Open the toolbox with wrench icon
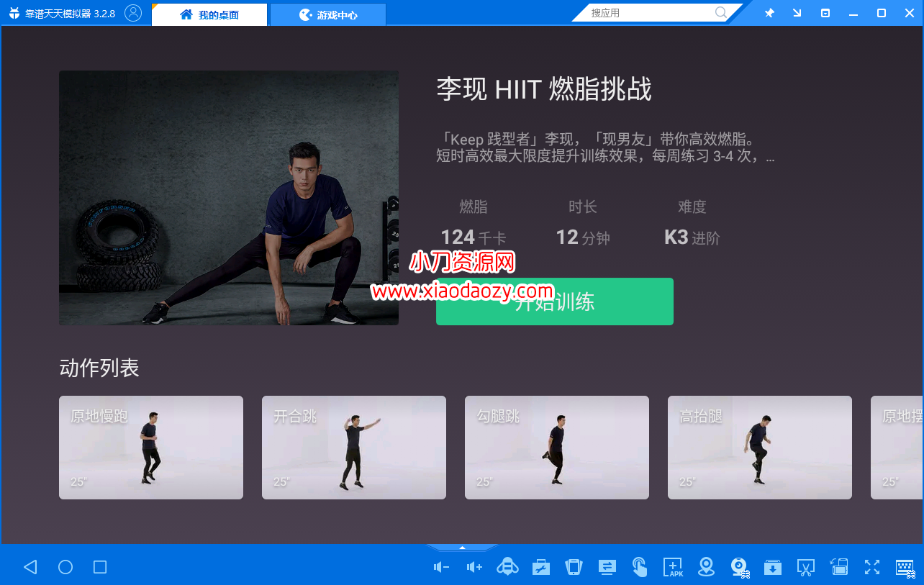 point(541,567)
